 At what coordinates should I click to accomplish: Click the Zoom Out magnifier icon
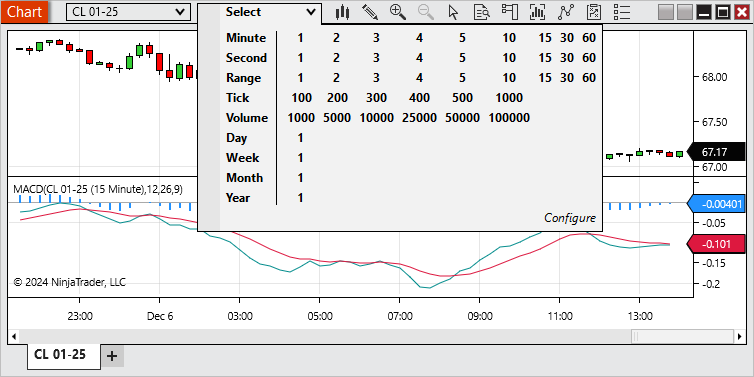(x=426, y=12)
